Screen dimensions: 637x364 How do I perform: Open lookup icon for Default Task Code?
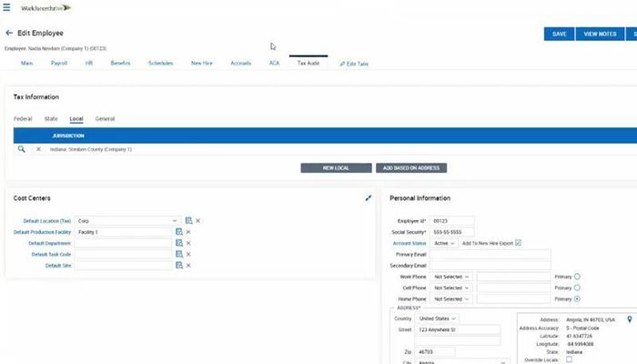tap(179, 254)
